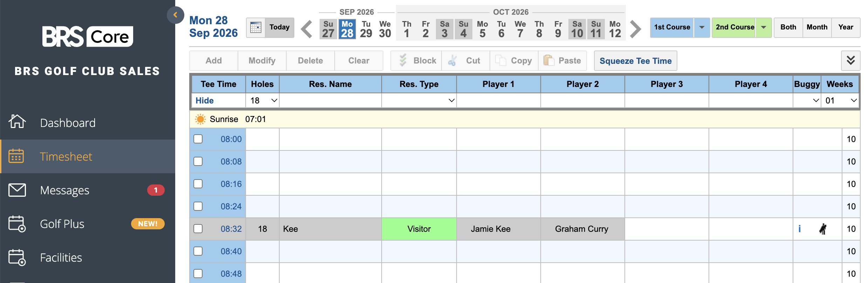Image resolution: width=868 pixels, height=283 pixels.
Task: Open the Holes dropdown showing 18
Action: tap(263, 101)
